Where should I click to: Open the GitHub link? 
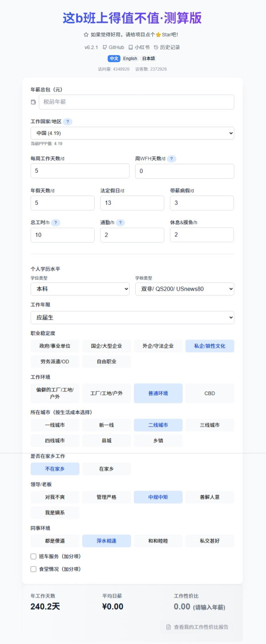(x=113, y=47)
